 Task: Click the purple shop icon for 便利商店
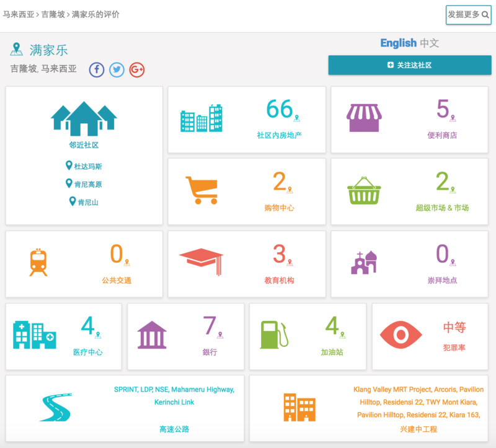(x=364, y=118)
